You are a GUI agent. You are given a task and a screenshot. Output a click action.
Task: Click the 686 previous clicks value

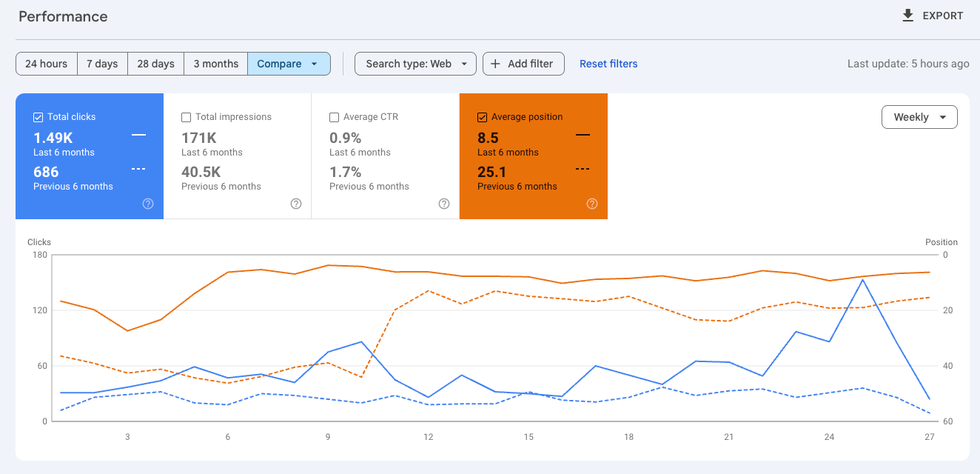46,172
